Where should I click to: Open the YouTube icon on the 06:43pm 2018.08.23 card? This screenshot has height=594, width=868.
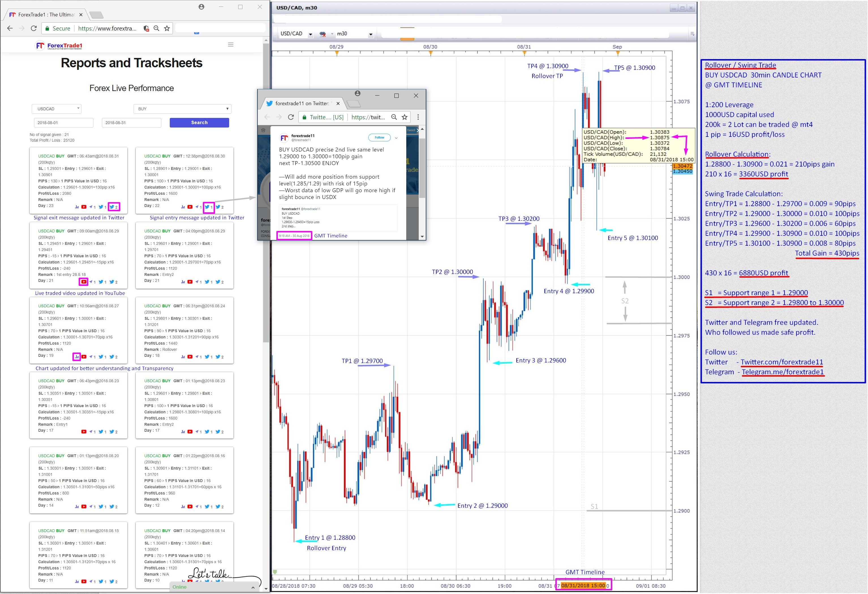click(84, 432)
